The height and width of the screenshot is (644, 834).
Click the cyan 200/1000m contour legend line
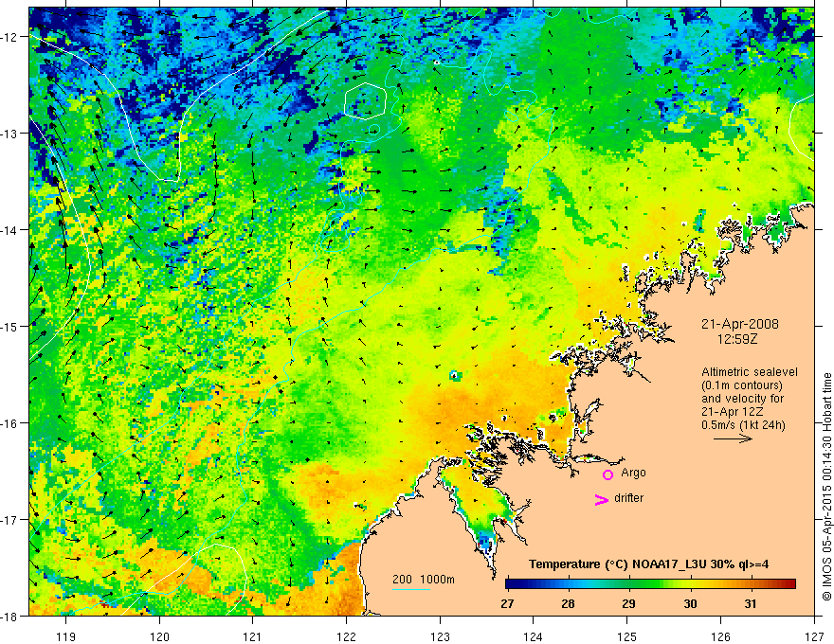click(x=411, y=589)
